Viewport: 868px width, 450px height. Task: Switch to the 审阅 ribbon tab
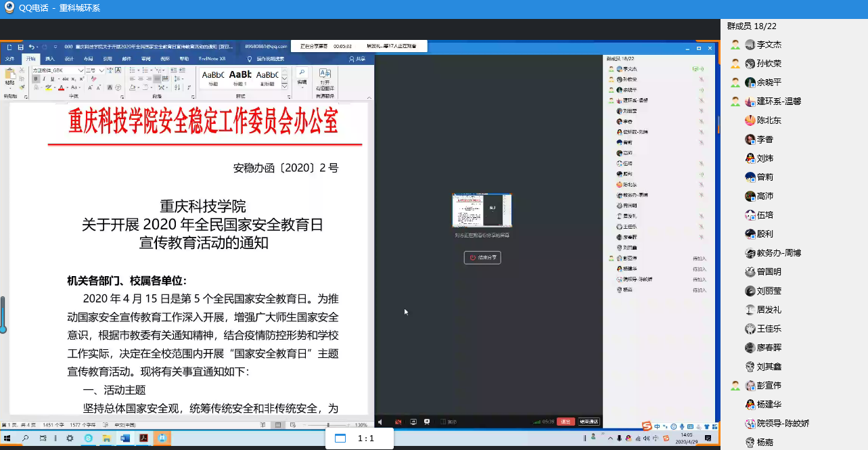pos(146,59)
